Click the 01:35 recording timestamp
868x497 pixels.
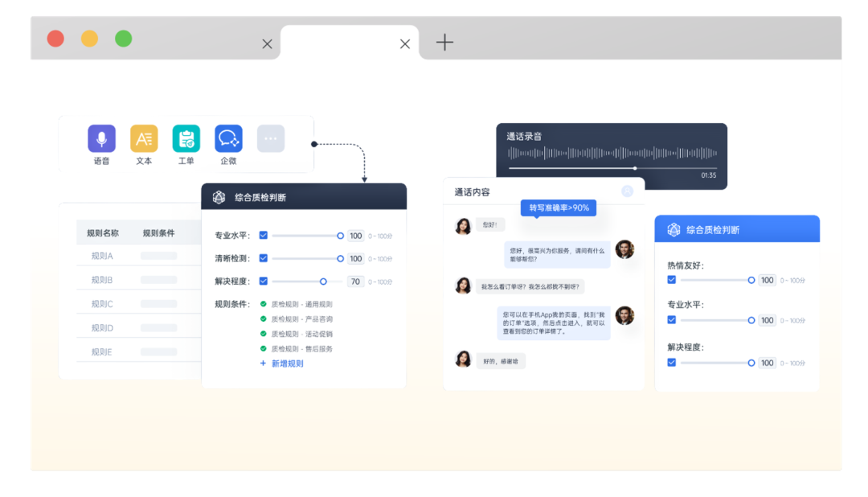(x=709, y=175)
